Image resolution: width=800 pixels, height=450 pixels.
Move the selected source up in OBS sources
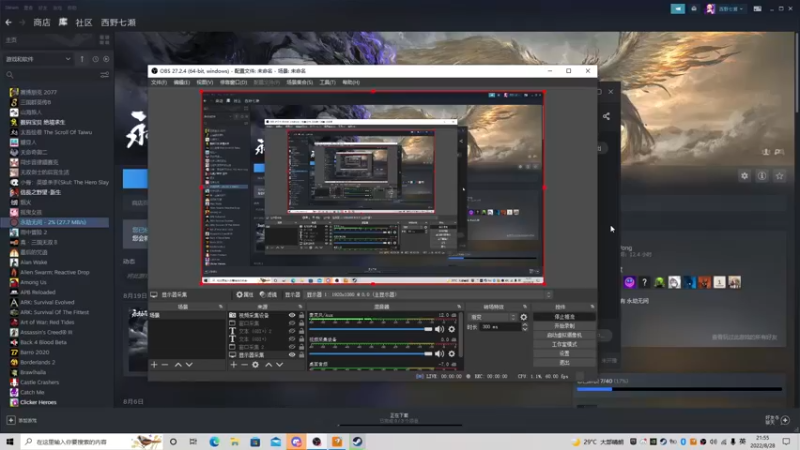click(268, 365)
